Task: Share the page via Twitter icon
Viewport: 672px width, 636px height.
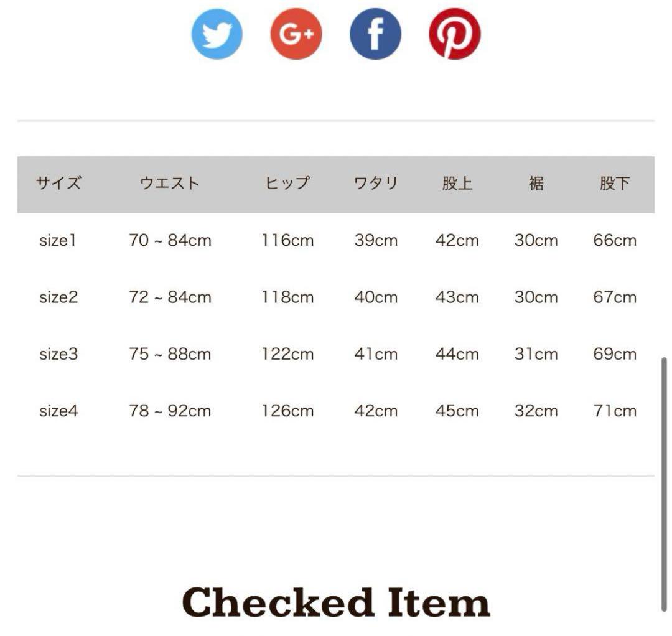Action: [217, 34]
